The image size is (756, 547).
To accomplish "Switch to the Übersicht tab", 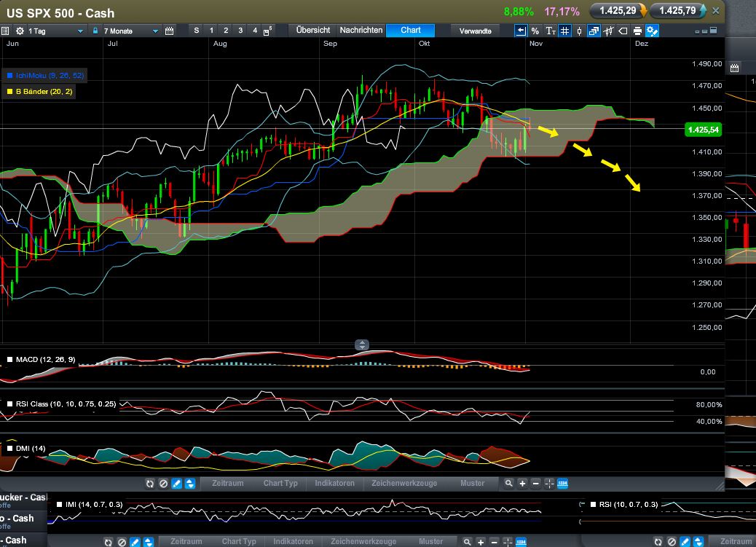I will [313, 31].
